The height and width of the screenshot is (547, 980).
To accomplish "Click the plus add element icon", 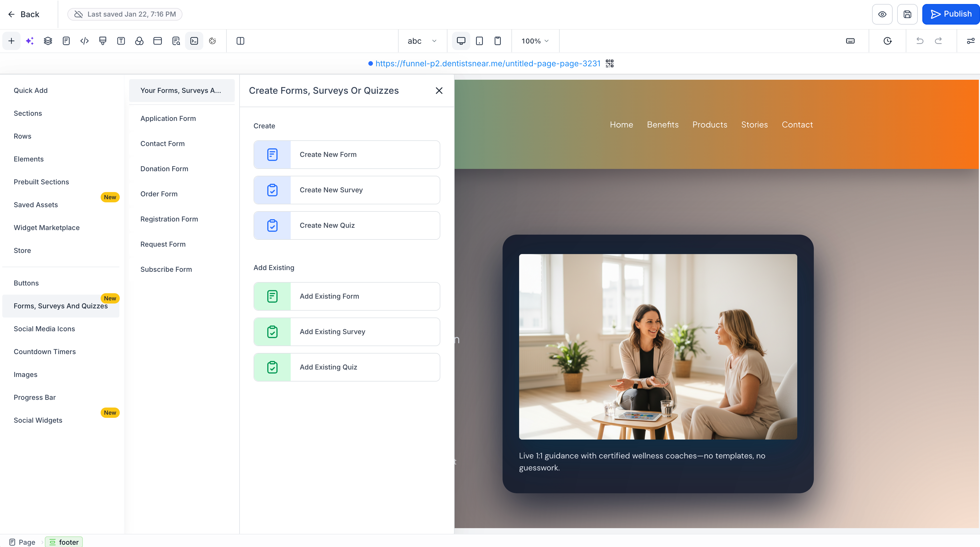I will [11, 41].
